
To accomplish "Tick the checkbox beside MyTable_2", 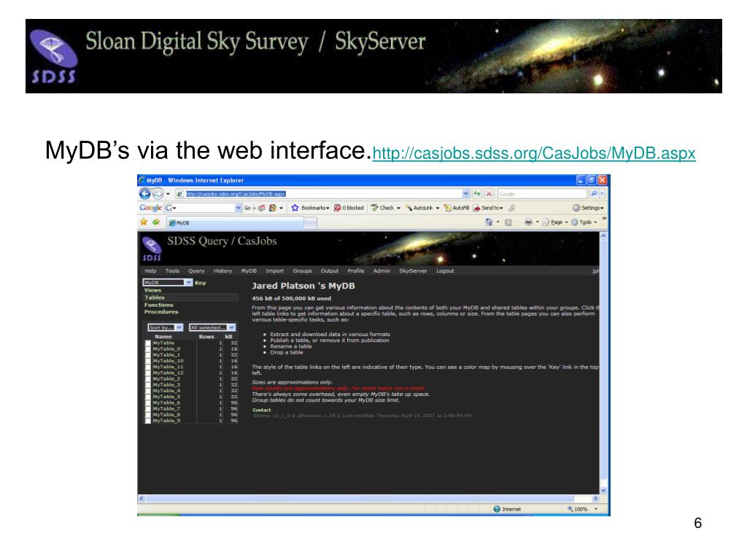I will point(147,378).
